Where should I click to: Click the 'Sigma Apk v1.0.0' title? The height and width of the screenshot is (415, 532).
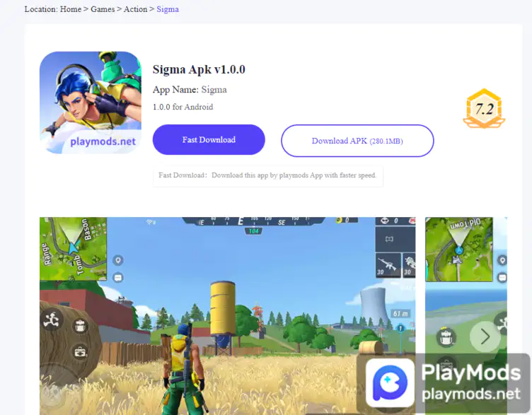coord(199,69)
